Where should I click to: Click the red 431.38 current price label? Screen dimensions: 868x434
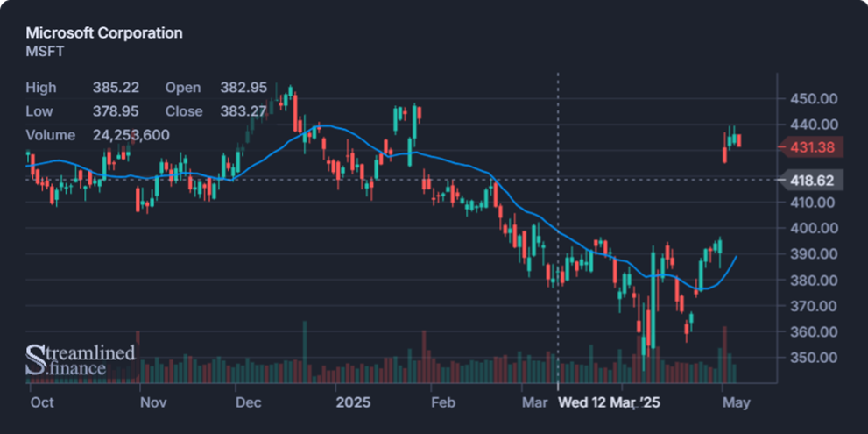click(x=813, y=147)
